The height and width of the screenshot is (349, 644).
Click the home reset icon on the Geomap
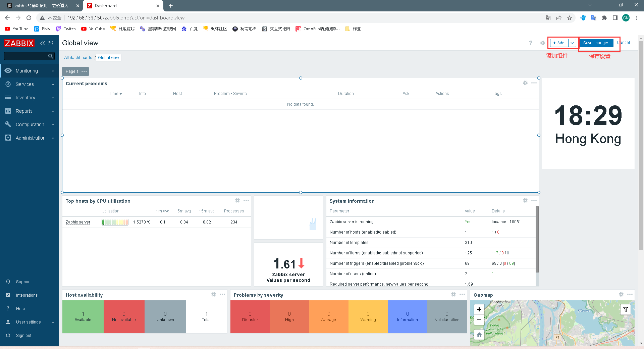tap(479, 335)
